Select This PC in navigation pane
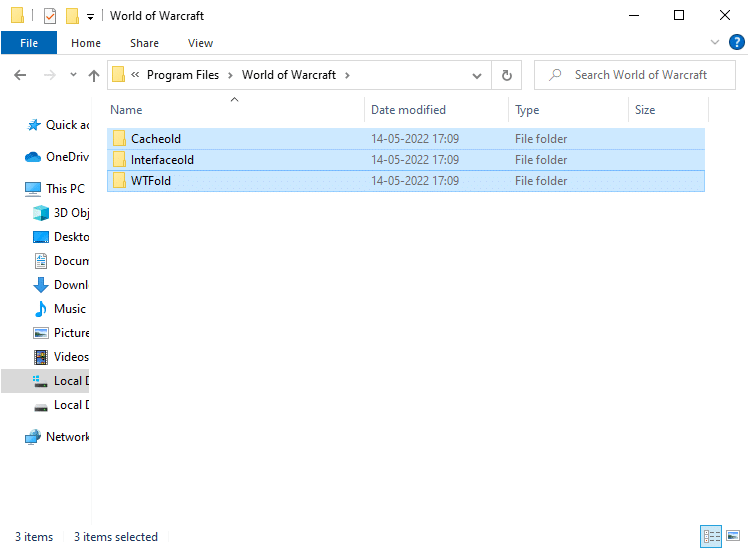Viewport: 749px width, 549px height. (x=54, y=189)
